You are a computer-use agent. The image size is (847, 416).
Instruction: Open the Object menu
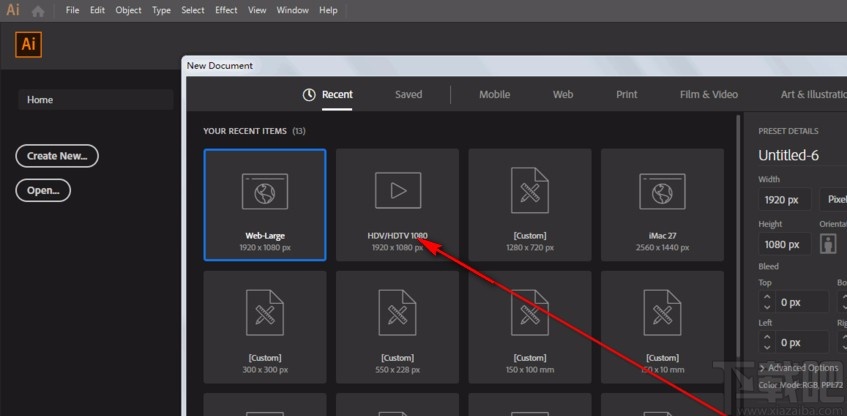(129, 10)
